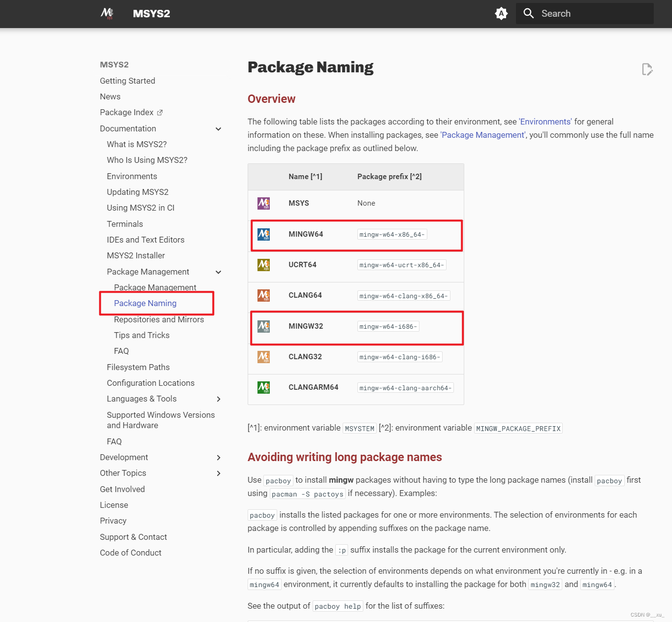This screenshot has height=622, width=672.
Task: Open MSYS2 Installer page
Action: 136,255
